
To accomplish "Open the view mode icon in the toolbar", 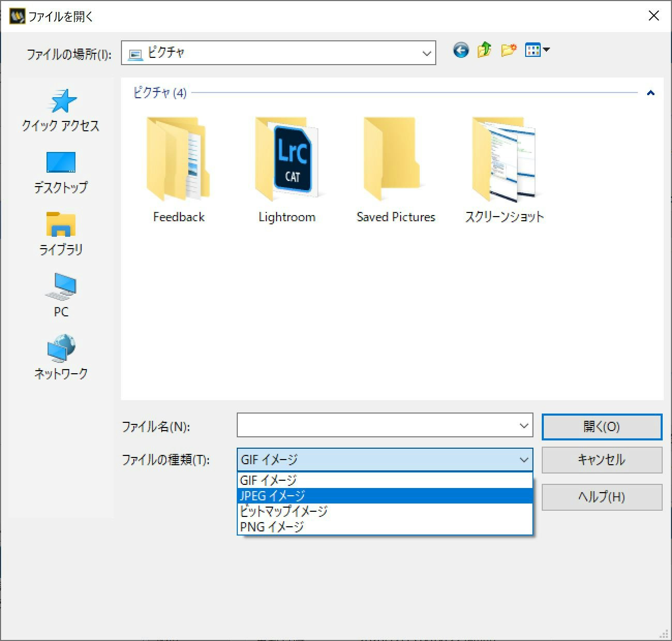I will 532,50.
